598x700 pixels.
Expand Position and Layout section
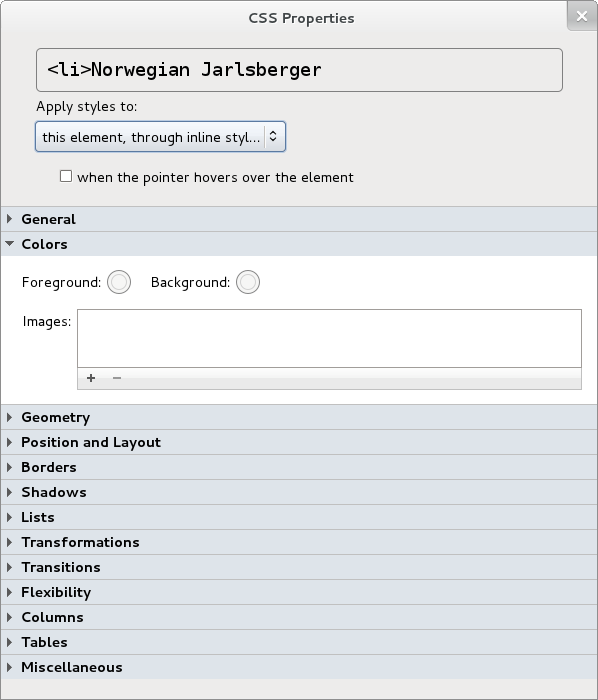[x=299, y=442]
